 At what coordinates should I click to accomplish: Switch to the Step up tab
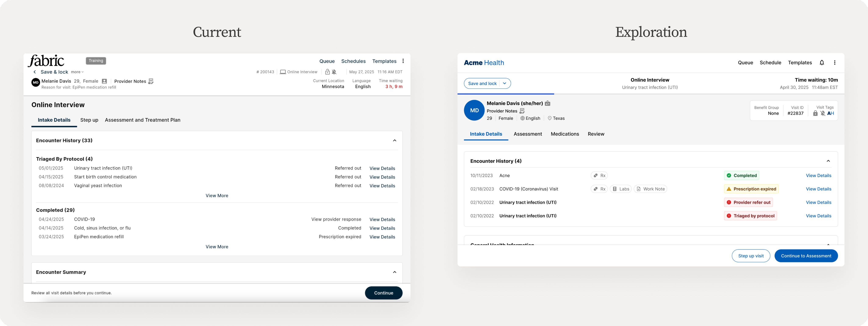(x=89, y=120)
